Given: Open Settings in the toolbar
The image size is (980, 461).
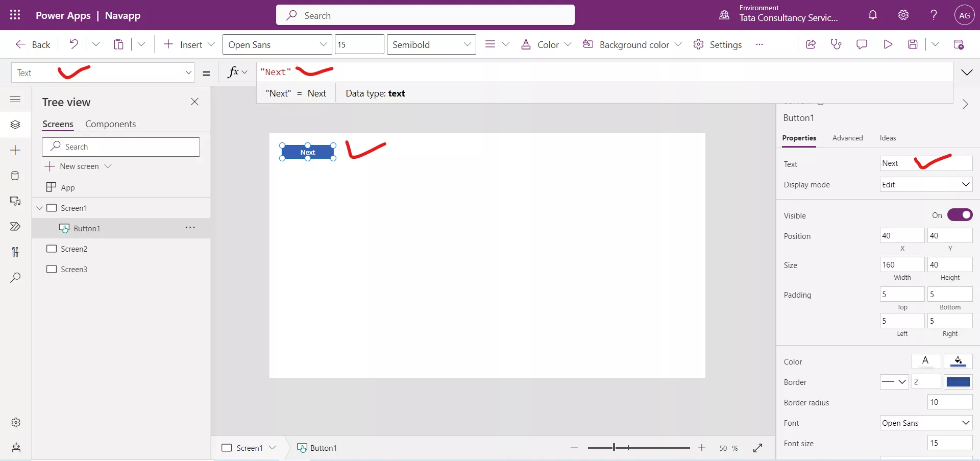Looking at the screenshot, I should 717,44.
